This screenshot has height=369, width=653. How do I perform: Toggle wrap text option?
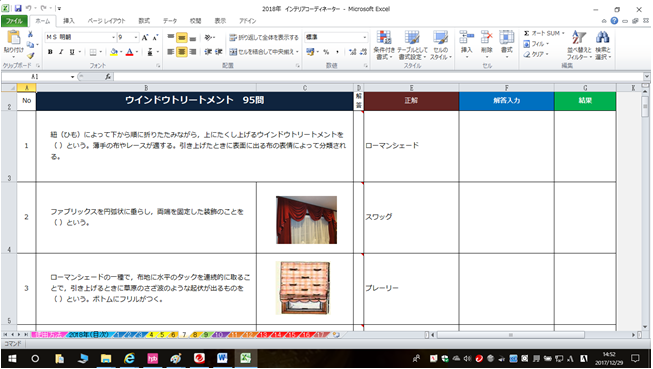click(264, 37)
